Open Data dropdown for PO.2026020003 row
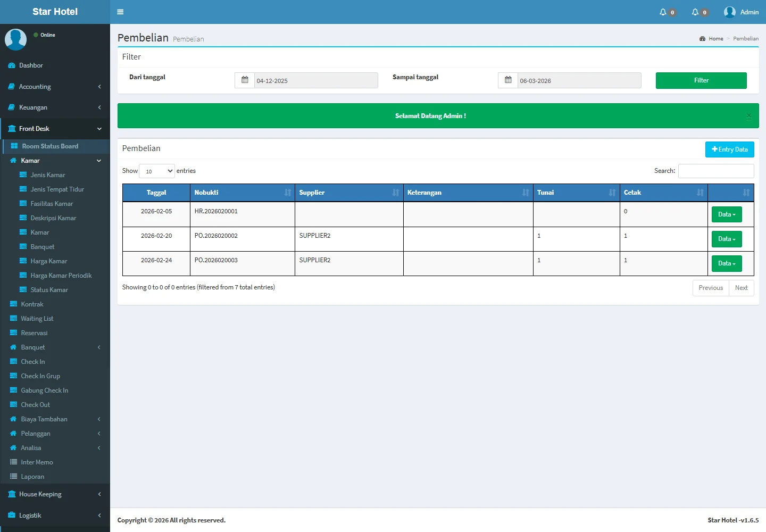Image resolution: width=766 pixels, height=532 pixels. [726, 263]
